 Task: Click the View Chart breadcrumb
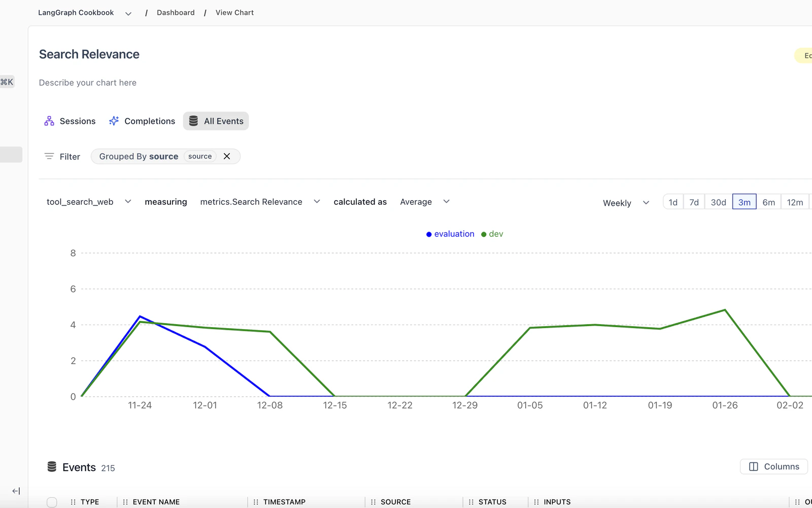234,13
